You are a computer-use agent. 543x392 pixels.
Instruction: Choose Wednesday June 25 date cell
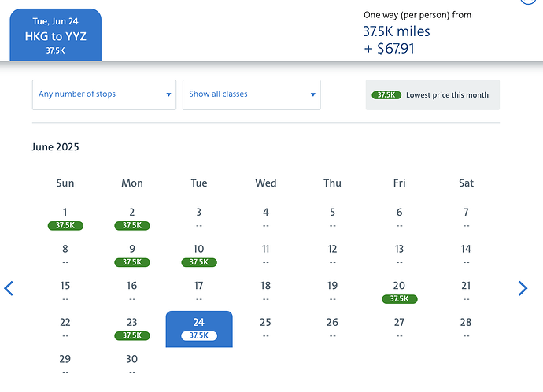coord(266,328)
